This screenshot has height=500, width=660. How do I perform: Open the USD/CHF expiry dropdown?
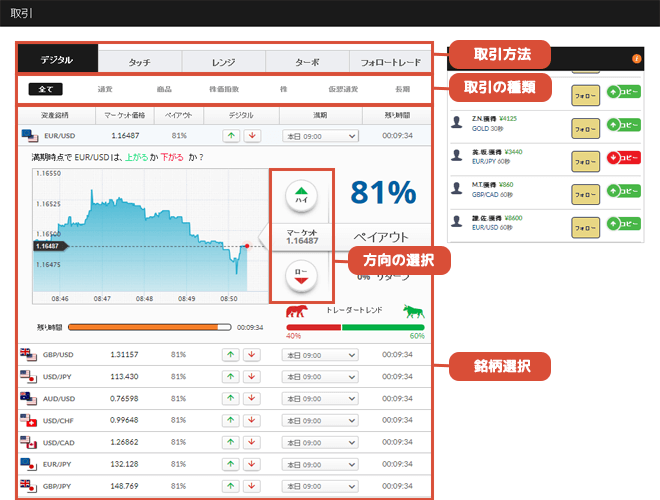tap(320, 420)
